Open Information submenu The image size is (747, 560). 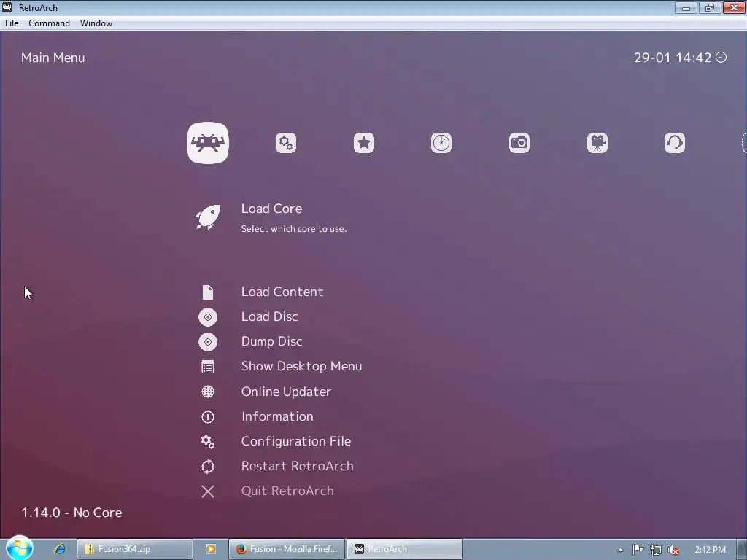(x=277, y=416)
